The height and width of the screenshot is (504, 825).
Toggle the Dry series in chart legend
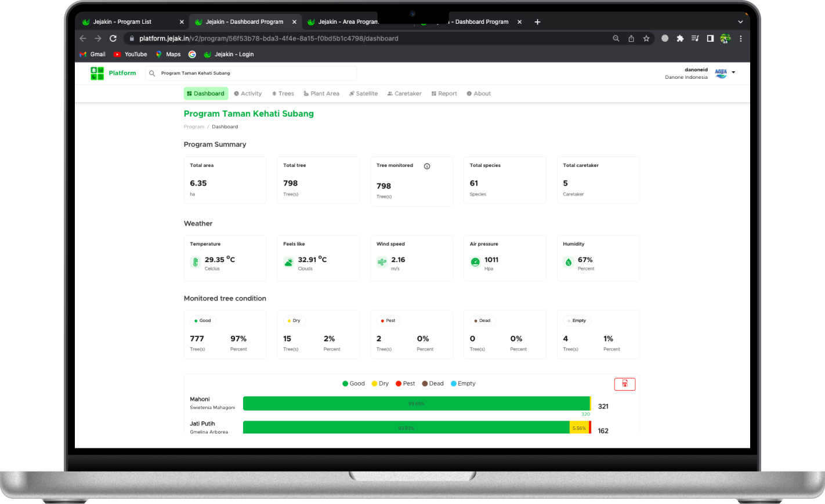pyautogui.click(x=380, y=383)
